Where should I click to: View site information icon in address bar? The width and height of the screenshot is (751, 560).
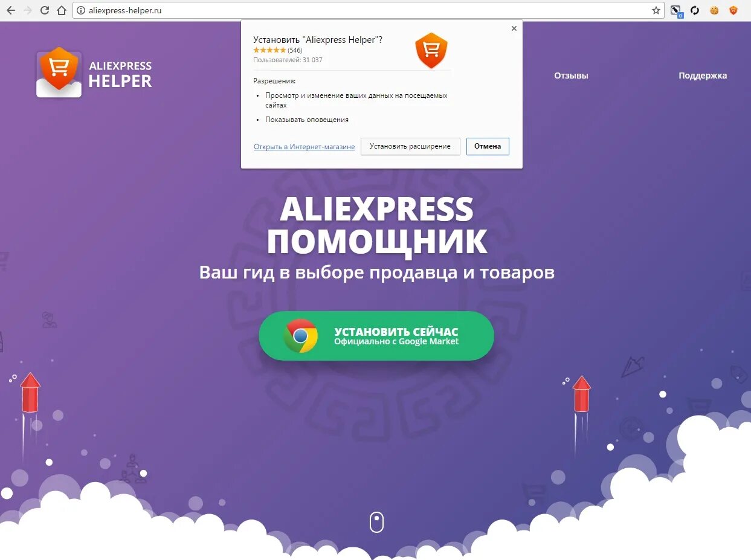coord(80,10)
